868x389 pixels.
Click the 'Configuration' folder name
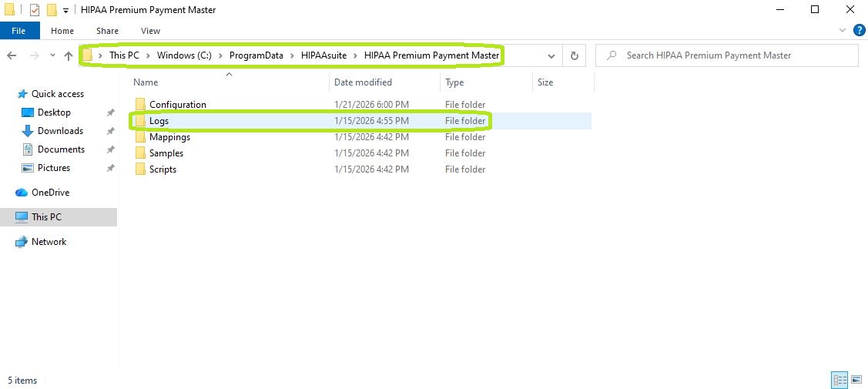pos(178,105)
